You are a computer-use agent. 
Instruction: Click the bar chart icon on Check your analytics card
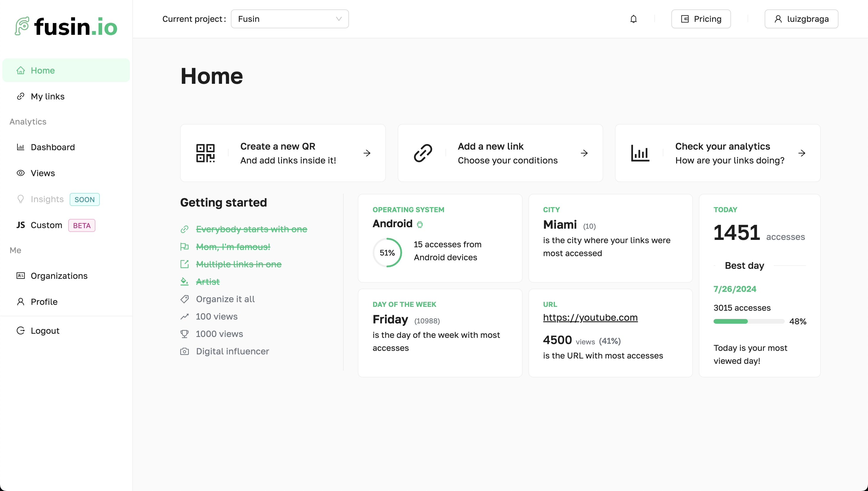[640, 153]
